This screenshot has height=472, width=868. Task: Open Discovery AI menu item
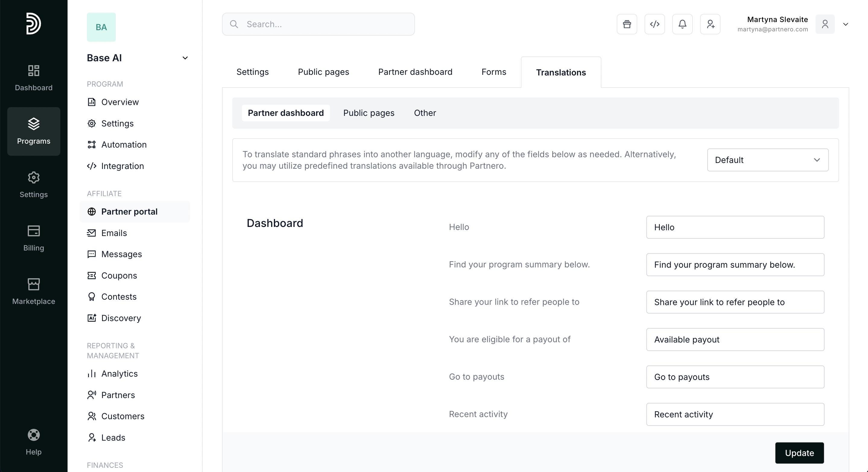click(x=121, y=318)
